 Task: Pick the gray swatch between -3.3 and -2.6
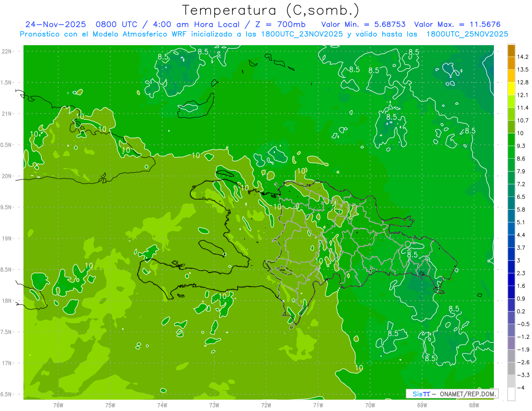pyautogui.click(x=511, y=368)
